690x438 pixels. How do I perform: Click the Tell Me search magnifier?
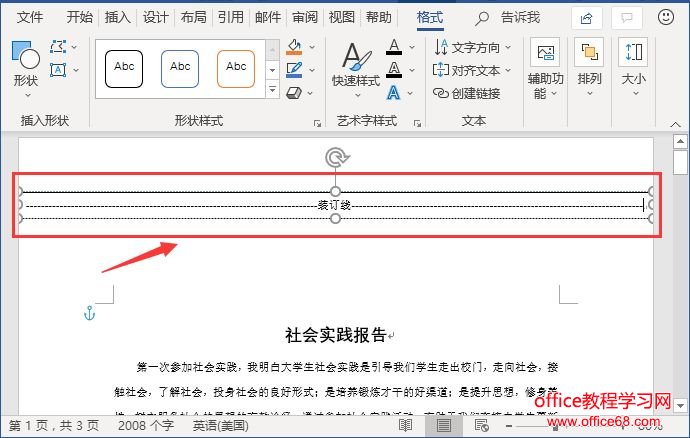click(482, 18)
